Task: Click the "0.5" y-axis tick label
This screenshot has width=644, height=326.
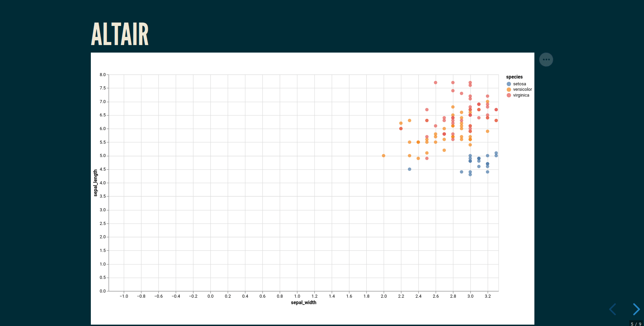Action: [x=102, y=278]
